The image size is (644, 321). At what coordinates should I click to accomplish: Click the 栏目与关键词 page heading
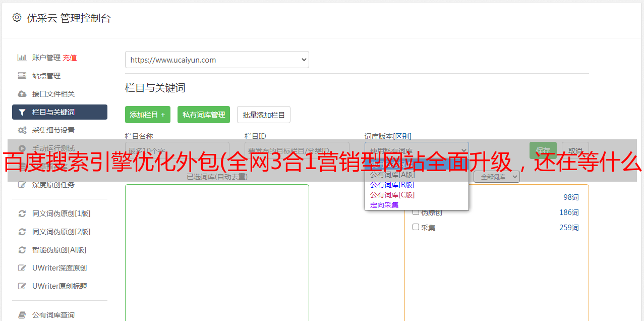coord(155,88)
